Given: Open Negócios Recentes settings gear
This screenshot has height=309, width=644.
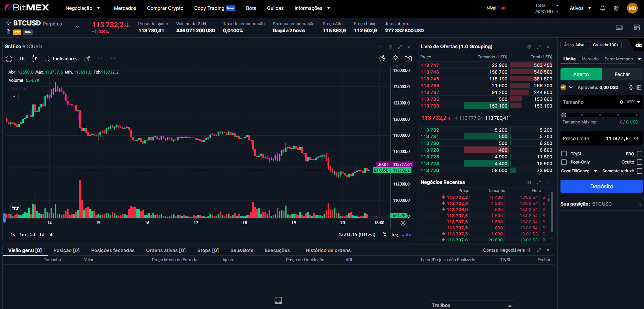Looking at the screenshot, I should [x=529, y=182].
